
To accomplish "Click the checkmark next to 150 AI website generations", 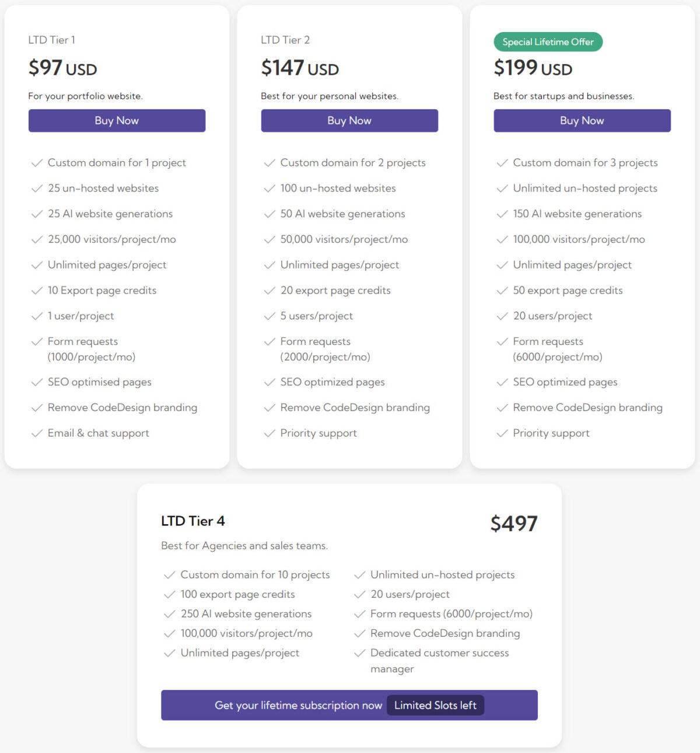I will 502,214.
